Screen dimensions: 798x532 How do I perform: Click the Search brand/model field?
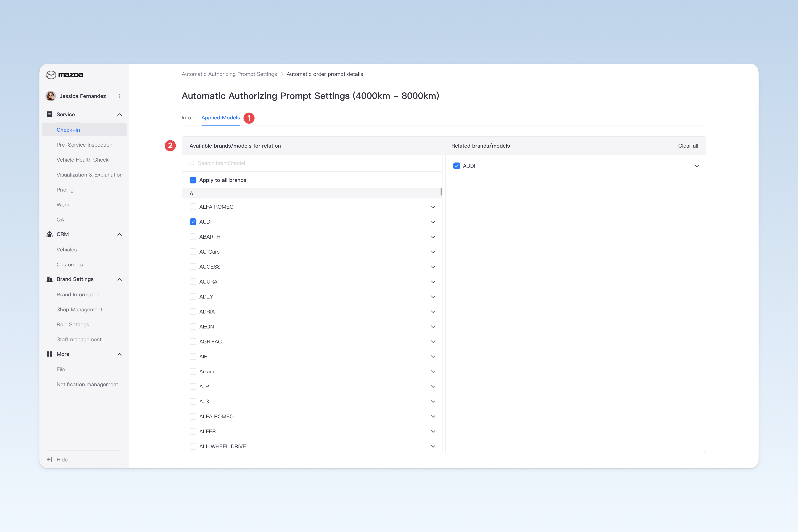pyautogui.click(x=312, y=163)
